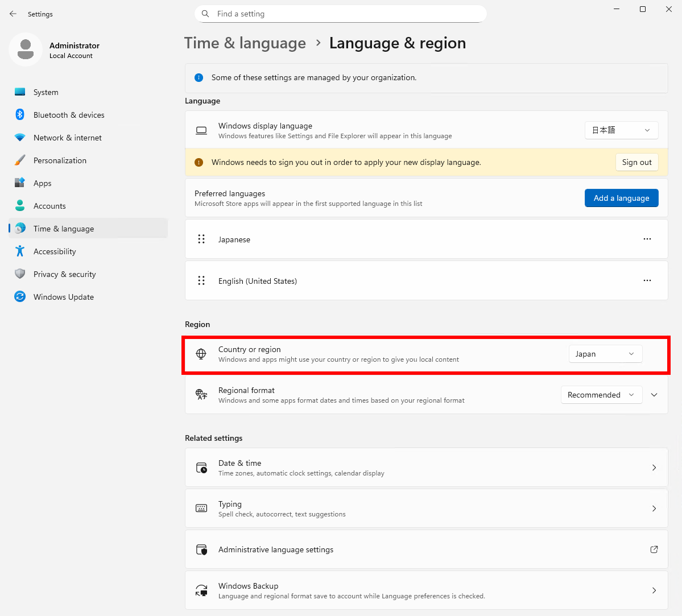Open Windows display language dropdown showing 日本語

pos(621,130)
